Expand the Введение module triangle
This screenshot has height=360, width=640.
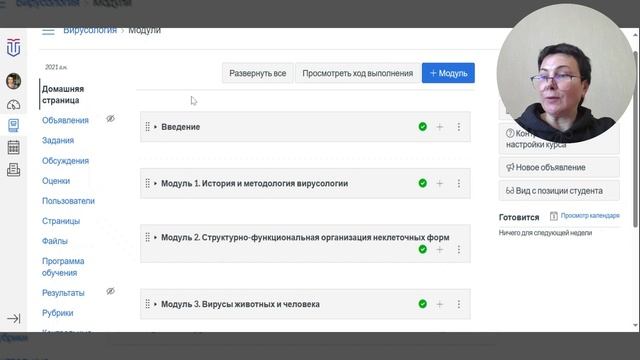point(156,127)
